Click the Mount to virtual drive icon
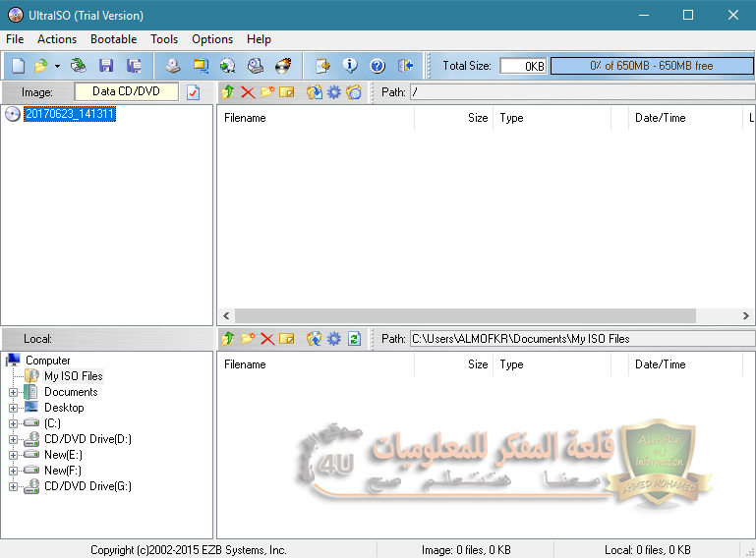This screenshot has width=756, height=558. (x=256, y=66)
